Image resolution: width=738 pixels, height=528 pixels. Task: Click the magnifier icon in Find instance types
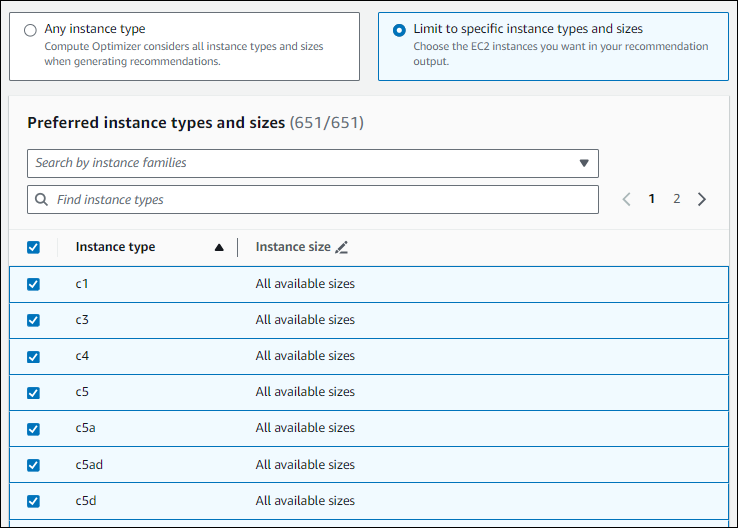41,200
